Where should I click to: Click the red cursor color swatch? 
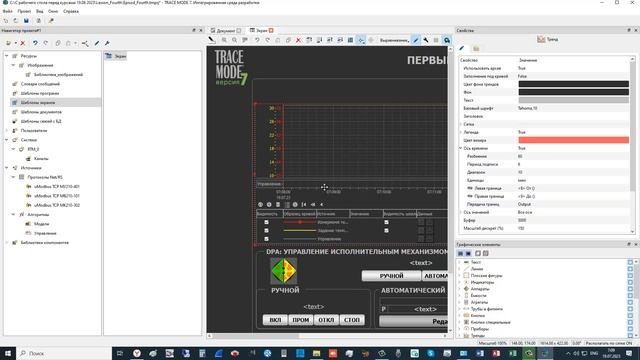(x=573, y=140)
